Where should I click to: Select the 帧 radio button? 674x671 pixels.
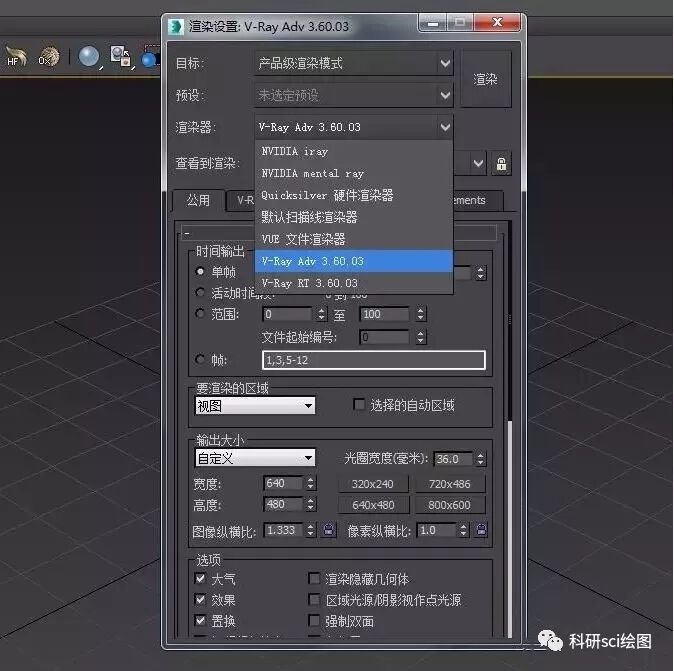point(200,358)
